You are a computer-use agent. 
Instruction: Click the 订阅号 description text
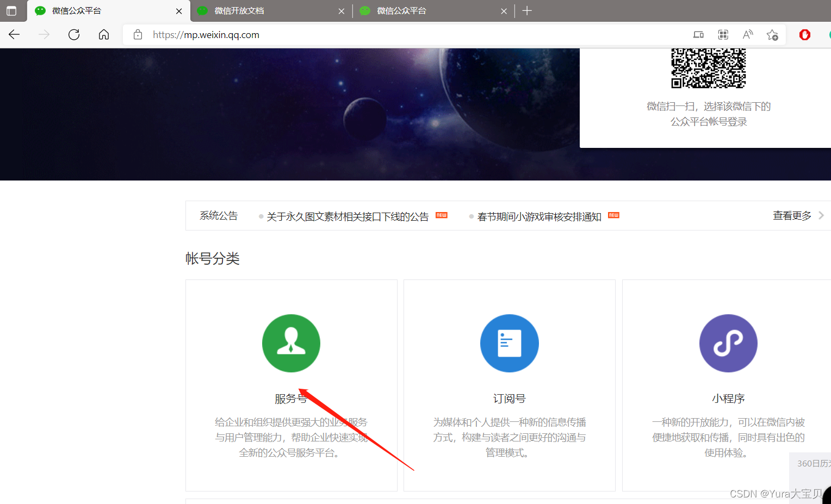510,437
